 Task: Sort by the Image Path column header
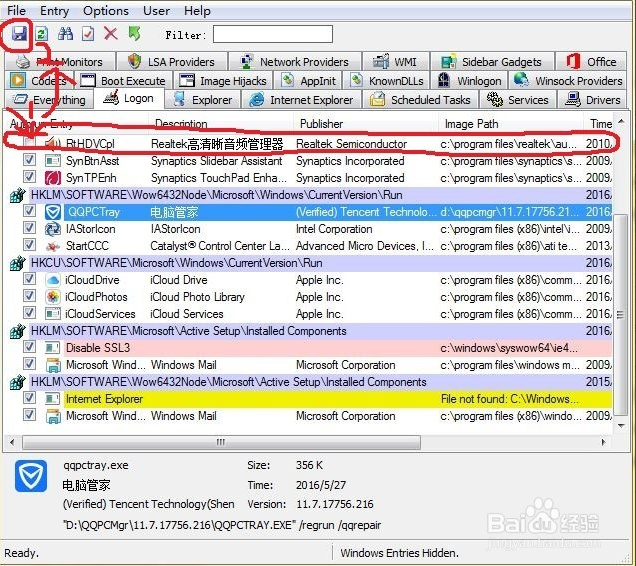[511, 124]
